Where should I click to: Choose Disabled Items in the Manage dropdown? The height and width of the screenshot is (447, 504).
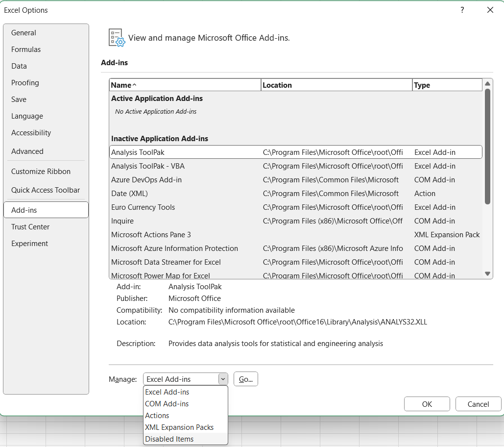(x=169, y=439)
